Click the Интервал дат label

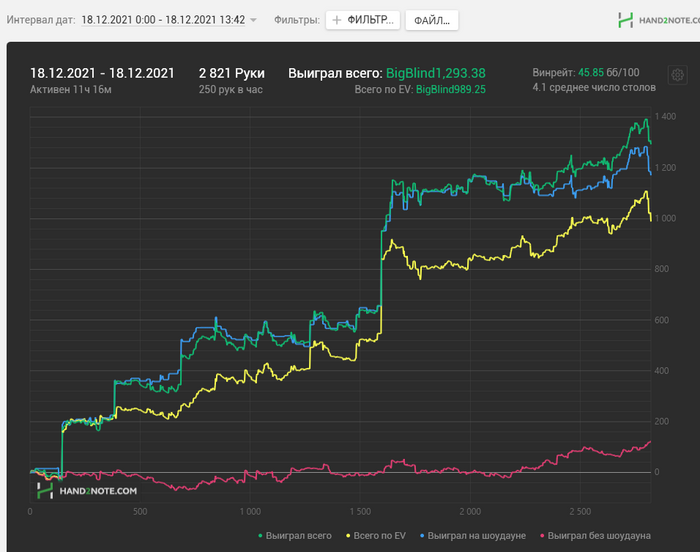[x=41, y=20]
